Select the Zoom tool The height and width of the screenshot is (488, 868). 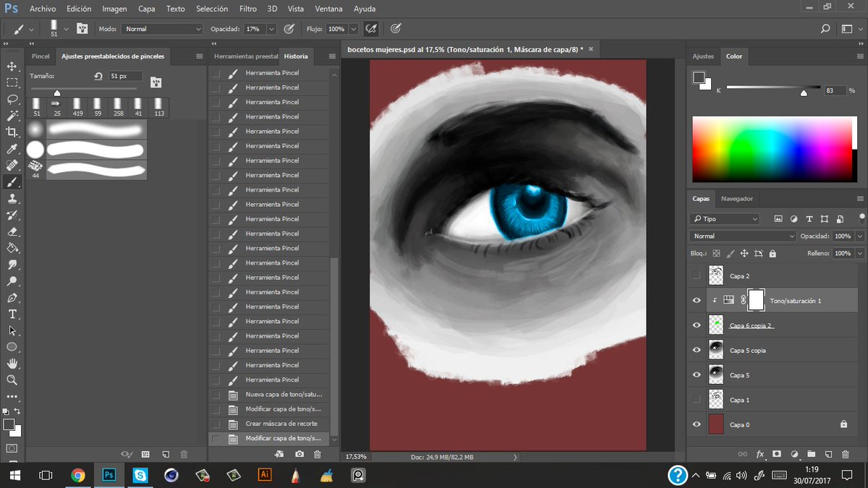click(12, 380)
